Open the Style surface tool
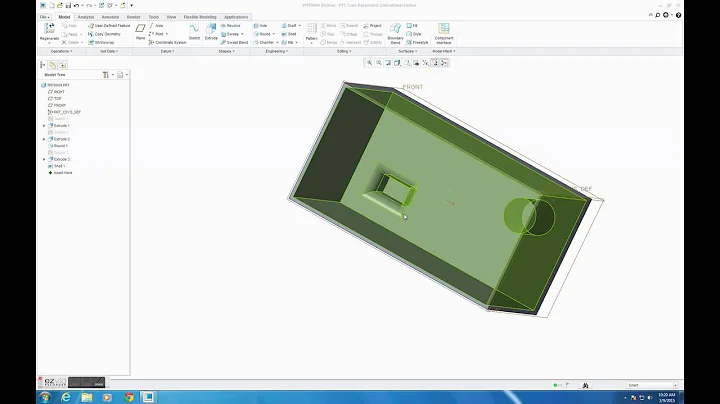This screenshot has width=720, height=404. (414, 34)
